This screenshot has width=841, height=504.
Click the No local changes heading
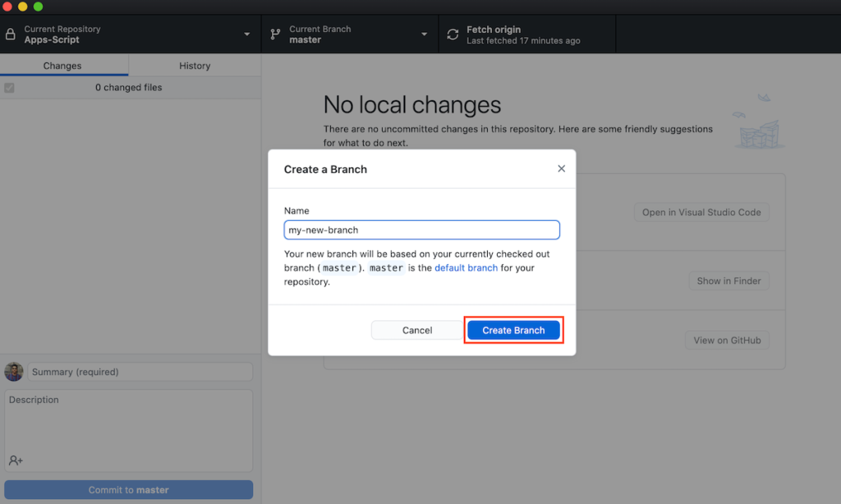pos(412,104)
